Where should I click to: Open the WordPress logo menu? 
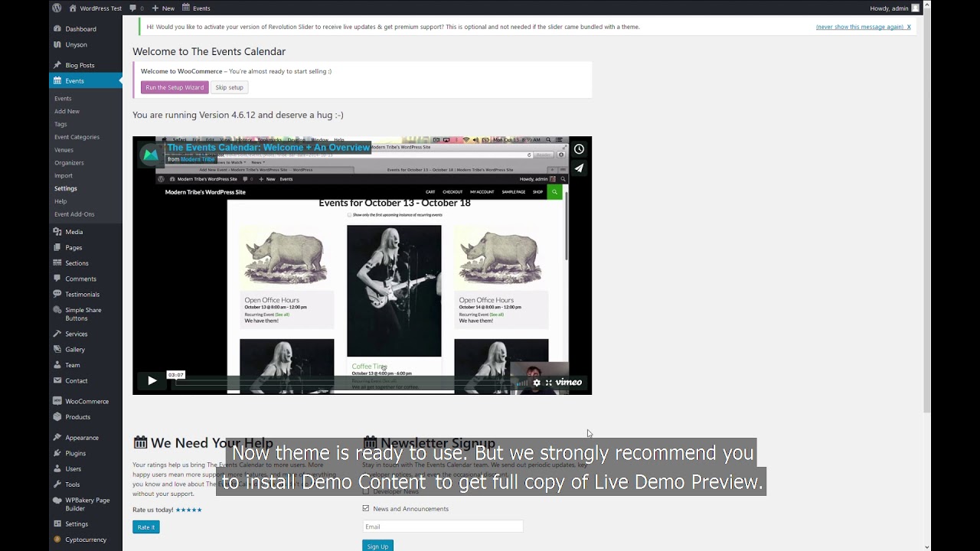coord(57,8)
